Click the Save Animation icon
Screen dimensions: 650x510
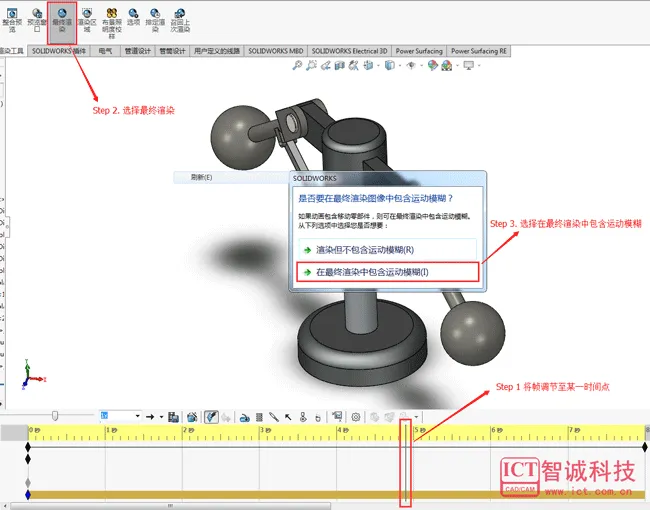point(173,417)
